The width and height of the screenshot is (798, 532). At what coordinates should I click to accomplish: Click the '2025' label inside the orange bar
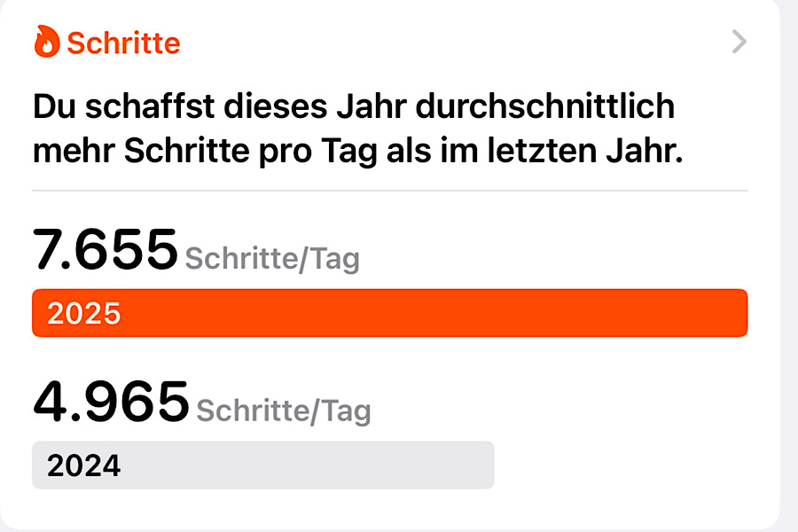(83, 314)
